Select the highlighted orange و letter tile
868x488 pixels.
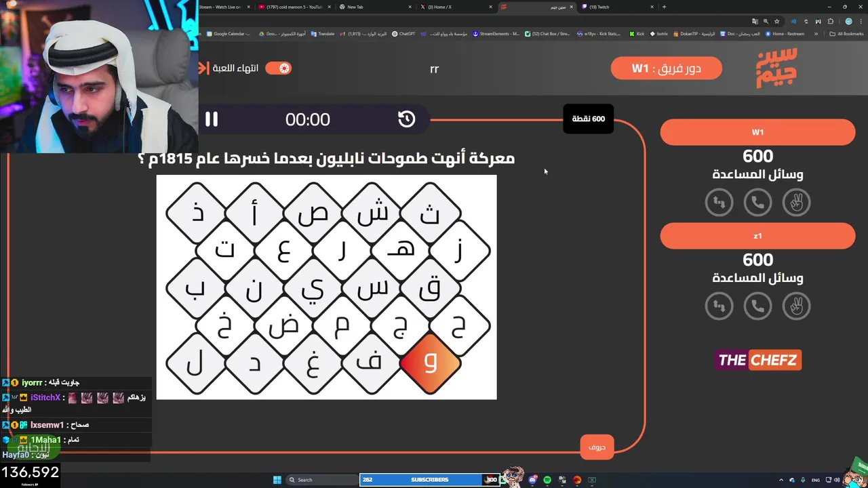tap(431, 363)
